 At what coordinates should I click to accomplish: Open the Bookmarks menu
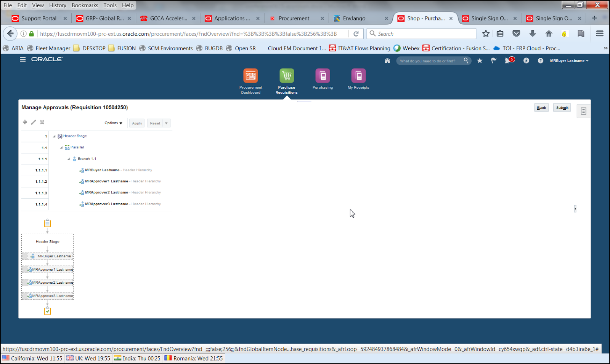[85, 5]
